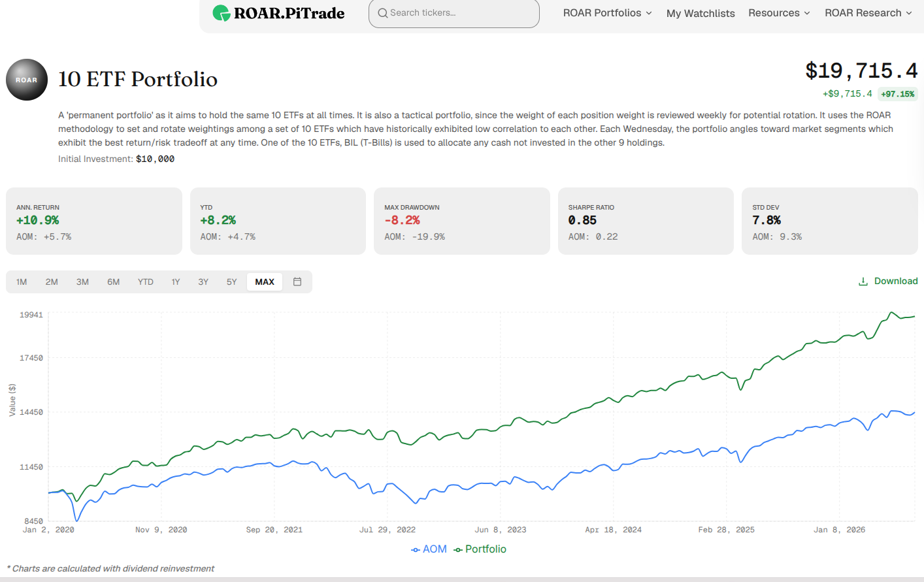Click the ROAR.PiTrade green logo icon
This screenshot has height=582, width=924.
pos(222,13)
